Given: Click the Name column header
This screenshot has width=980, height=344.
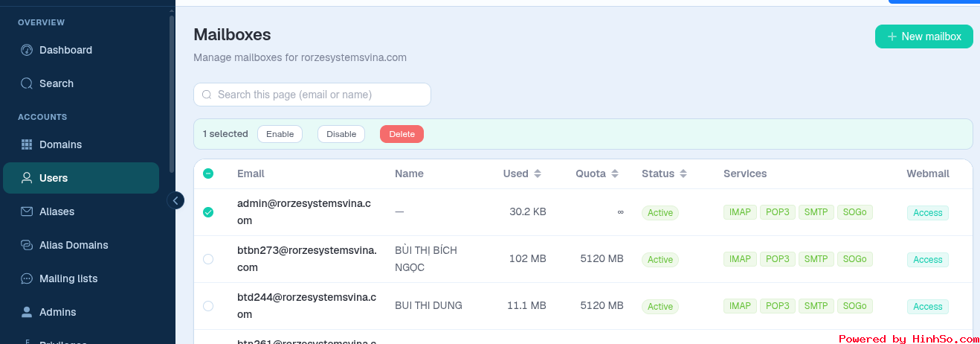Looking at the screenshot, I should [x=409, y=173].
